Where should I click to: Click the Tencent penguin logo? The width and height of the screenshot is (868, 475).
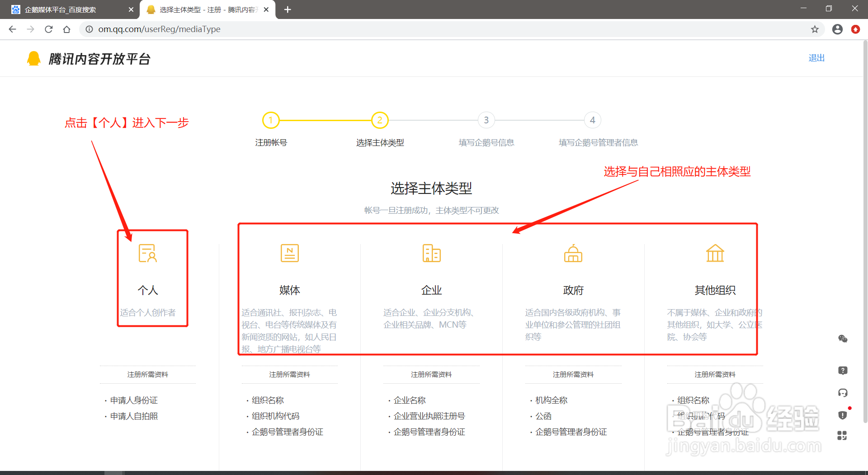(x=33, y=59)
